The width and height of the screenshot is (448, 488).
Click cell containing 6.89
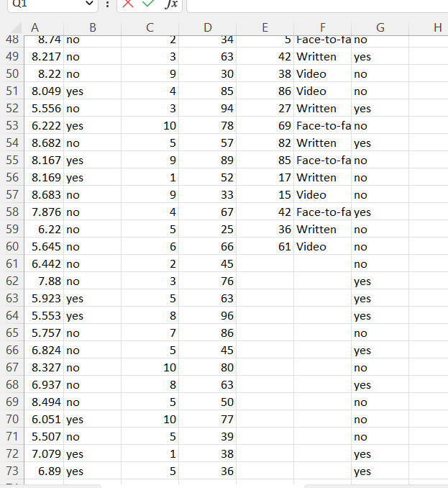click(44, 471)
